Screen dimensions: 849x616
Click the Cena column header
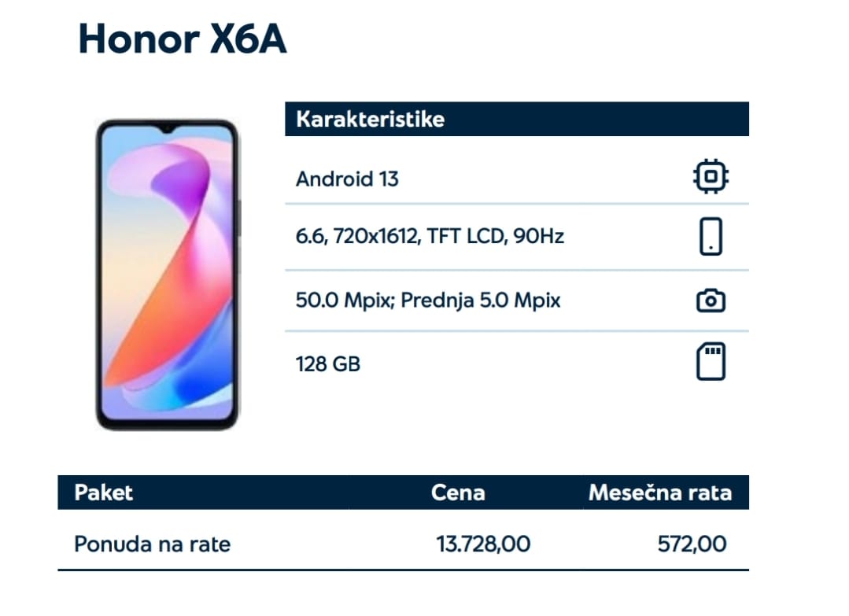click(x=458, y=492)
